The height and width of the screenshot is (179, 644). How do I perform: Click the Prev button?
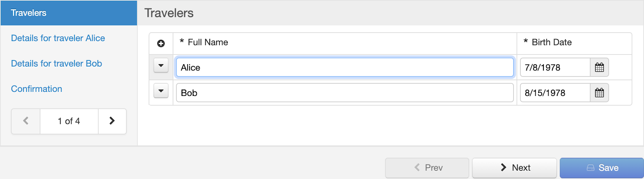[427, 168]
